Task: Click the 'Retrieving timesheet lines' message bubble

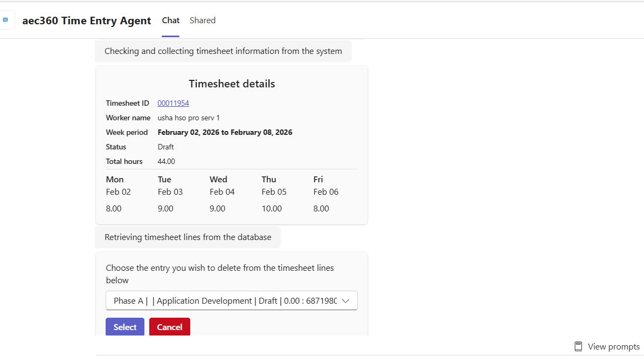Action: pos(188,237)
